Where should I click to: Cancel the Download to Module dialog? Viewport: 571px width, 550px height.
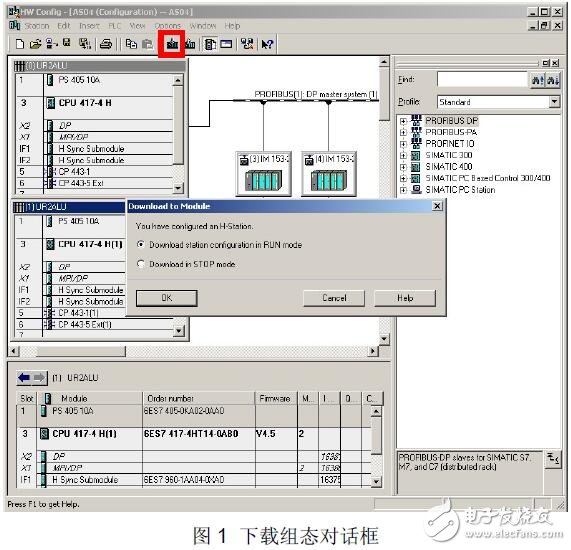334,298
